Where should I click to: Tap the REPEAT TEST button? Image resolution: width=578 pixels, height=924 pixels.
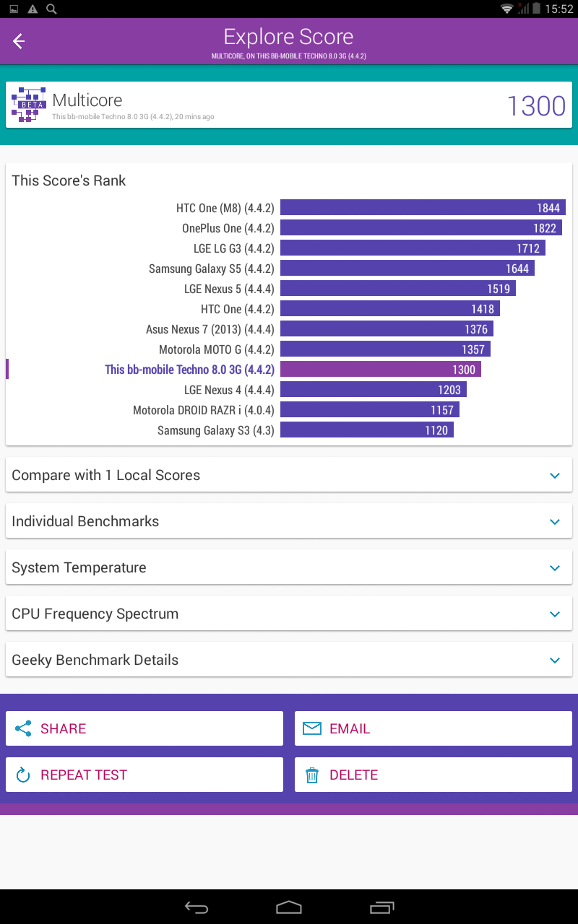144,775
